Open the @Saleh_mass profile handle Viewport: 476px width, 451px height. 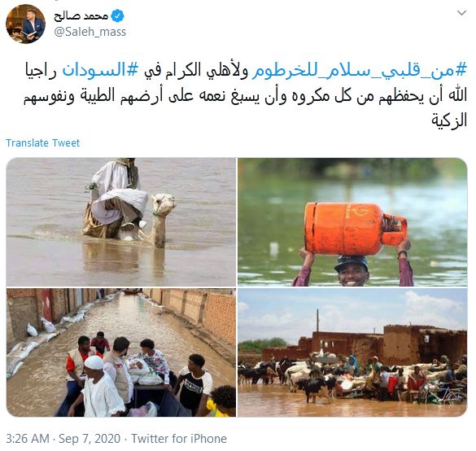[90, 32]
